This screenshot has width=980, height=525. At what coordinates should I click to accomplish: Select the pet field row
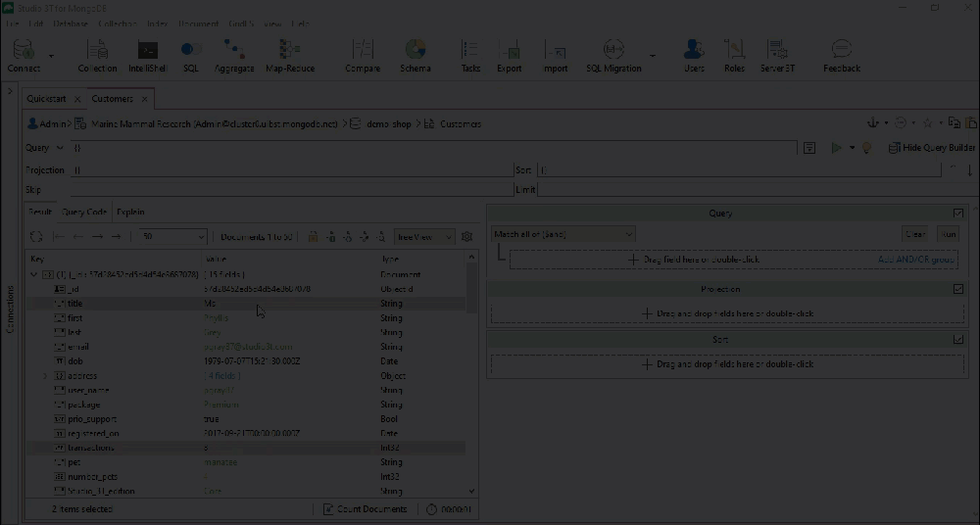246,462
